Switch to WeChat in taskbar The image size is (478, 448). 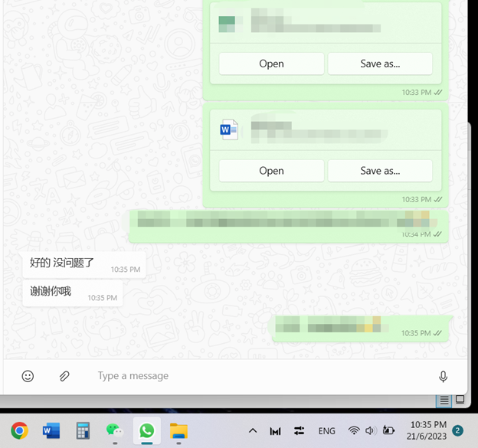point(114,430)
